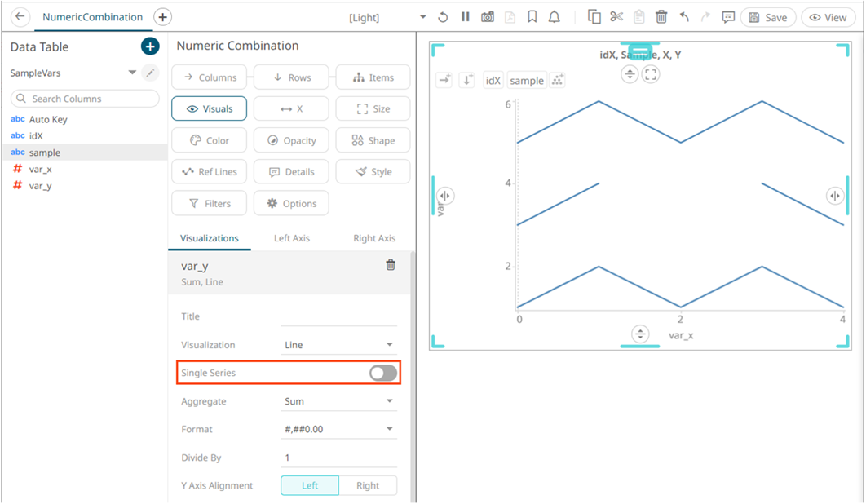Click the bookmark icon
Viewport: 866px width, 504px height.
(x=532, y=17)
